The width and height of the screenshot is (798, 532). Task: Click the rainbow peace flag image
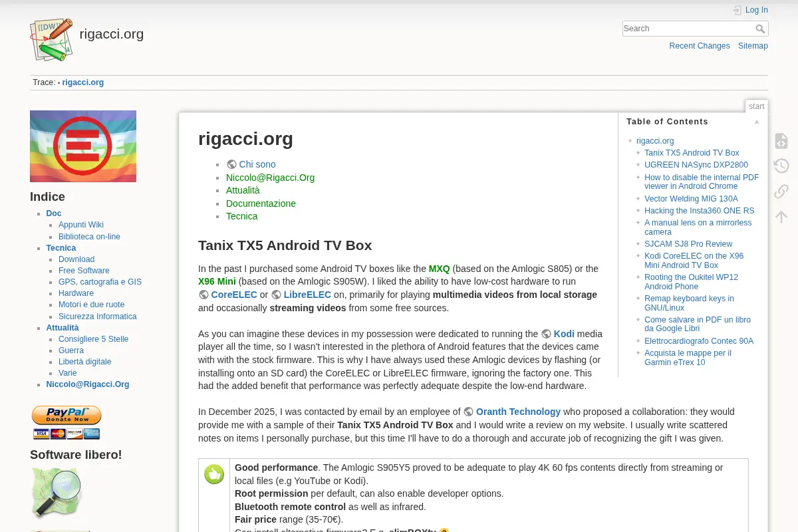[83, 146]
